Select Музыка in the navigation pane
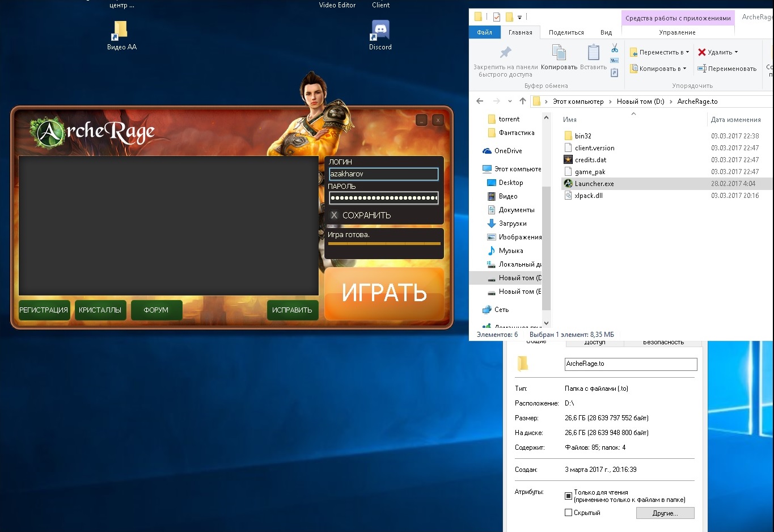Viewport: 774px width, 532px height. tap(511, 251)
